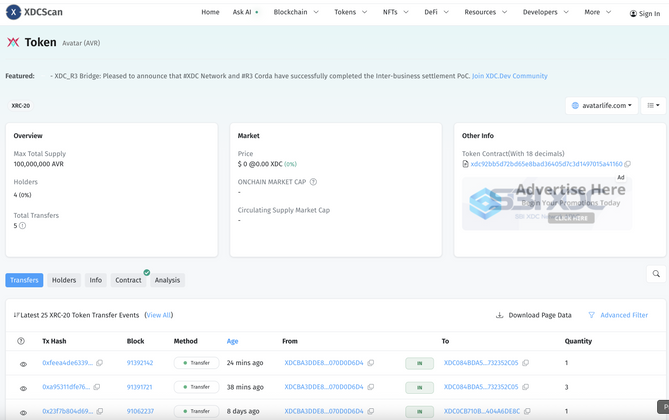Click the XDCScan logo
Screen dimensions: 669x420
click(34, 12)
